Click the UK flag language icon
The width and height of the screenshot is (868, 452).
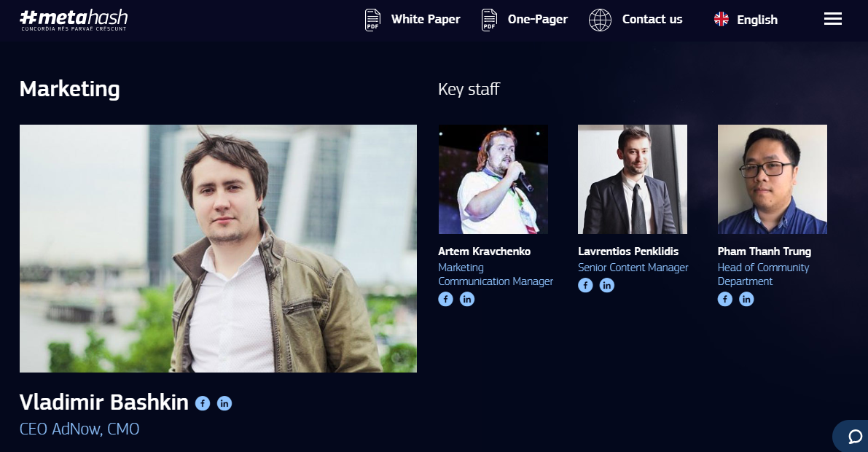coord(722,20)
